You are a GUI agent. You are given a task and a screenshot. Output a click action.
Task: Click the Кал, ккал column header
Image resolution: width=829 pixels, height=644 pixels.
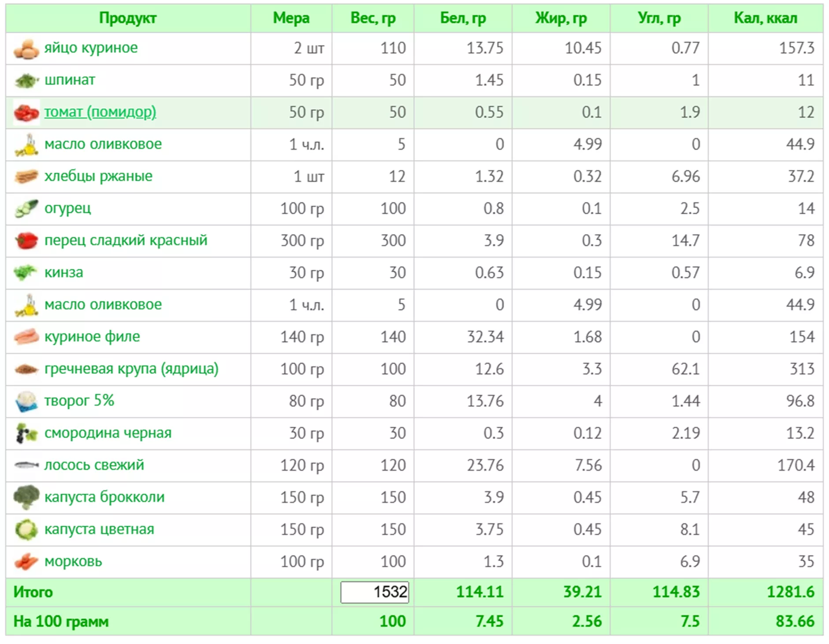coord(765,18)
